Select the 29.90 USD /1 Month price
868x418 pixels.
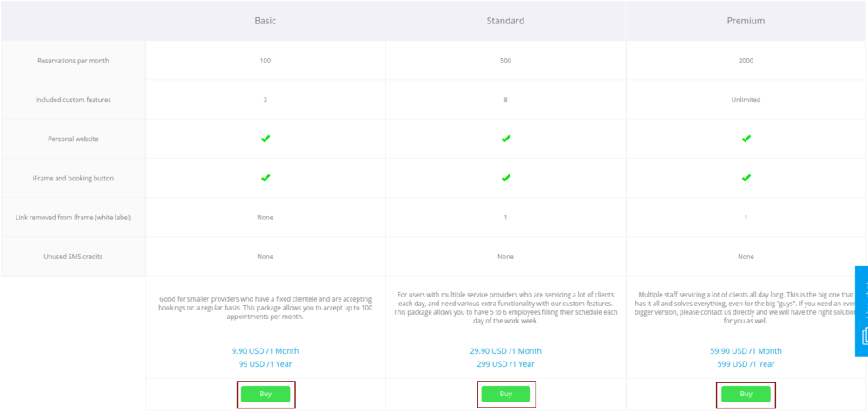[505, 351]
